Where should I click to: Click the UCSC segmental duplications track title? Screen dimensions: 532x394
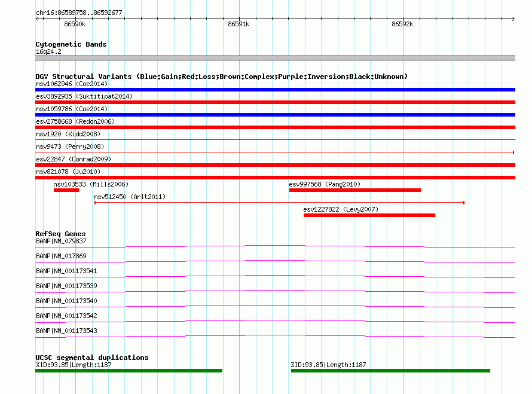point(92,358)
